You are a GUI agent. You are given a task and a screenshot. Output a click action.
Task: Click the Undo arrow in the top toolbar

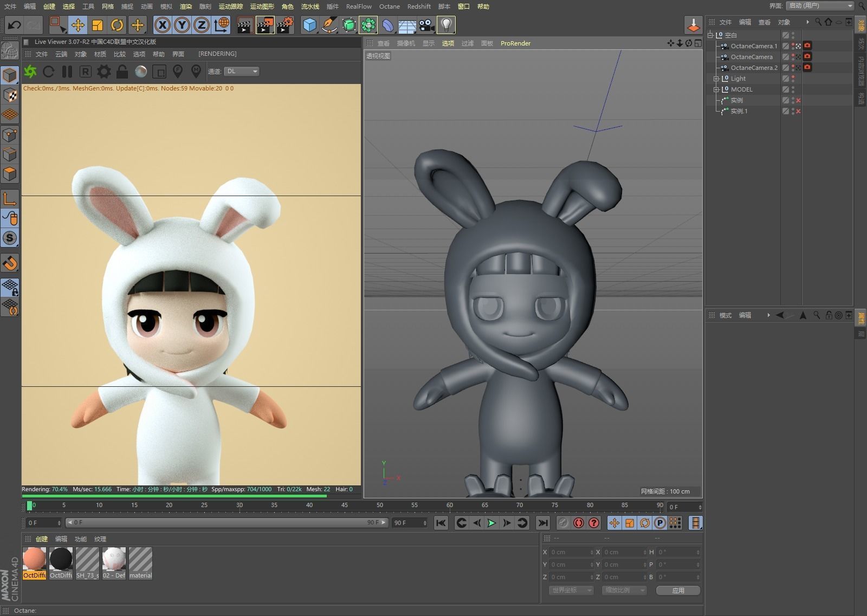pyautogui.click(x=14, y=25)
